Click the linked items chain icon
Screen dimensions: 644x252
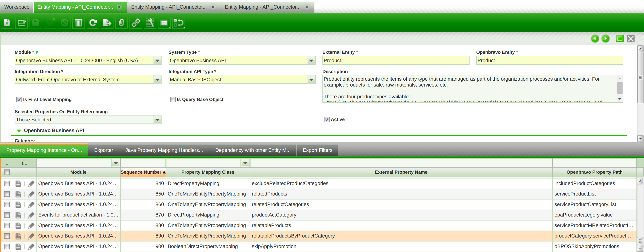(x=136, y=23)
